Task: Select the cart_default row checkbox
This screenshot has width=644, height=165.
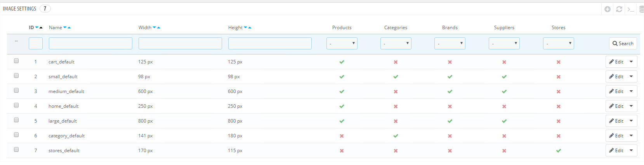Action: (x=16, y=61)
